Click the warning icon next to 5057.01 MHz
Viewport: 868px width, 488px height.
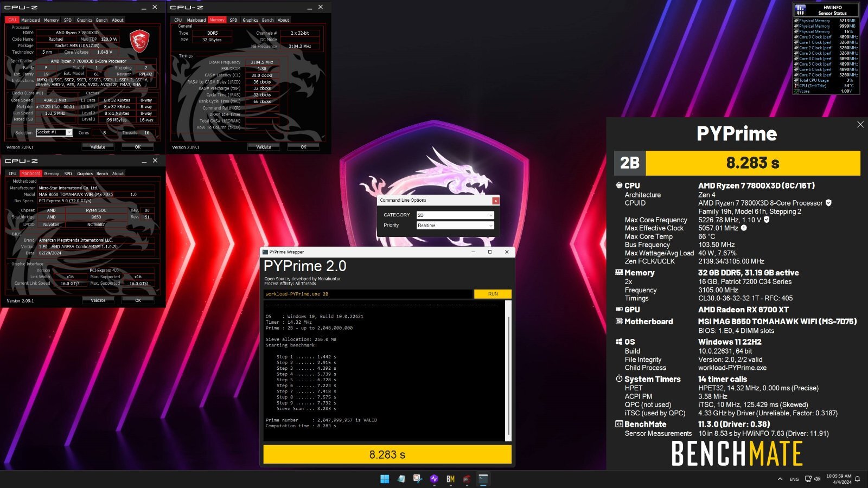point(744,228)
